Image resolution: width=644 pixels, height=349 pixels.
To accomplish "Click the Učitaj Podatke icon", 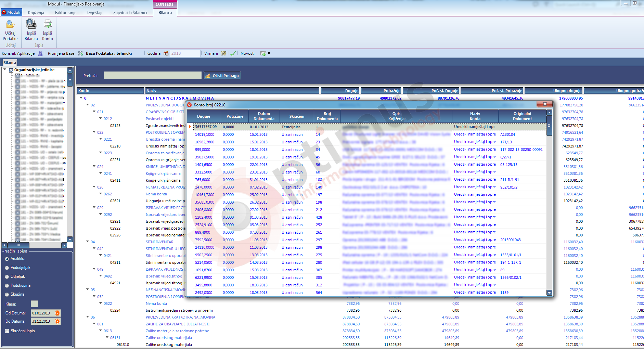I will click(x=10, y=24).
